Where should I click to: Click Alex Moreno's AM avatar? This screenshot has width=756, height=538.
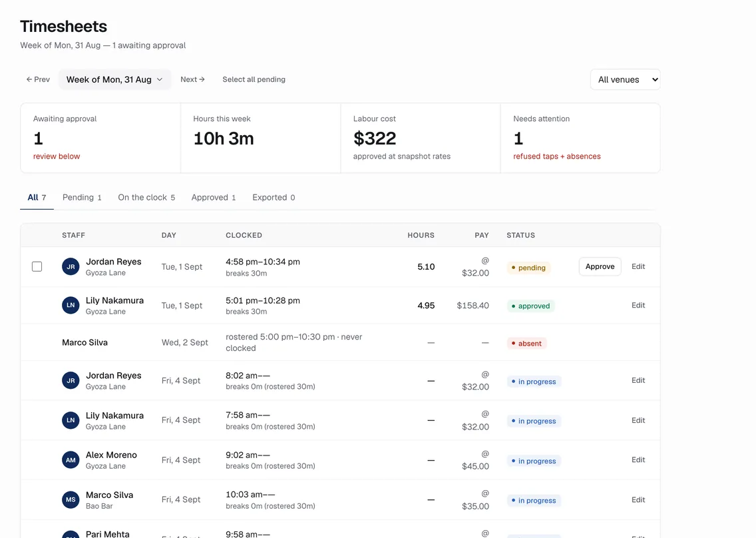pyautogui.click(x=71, y=460)
